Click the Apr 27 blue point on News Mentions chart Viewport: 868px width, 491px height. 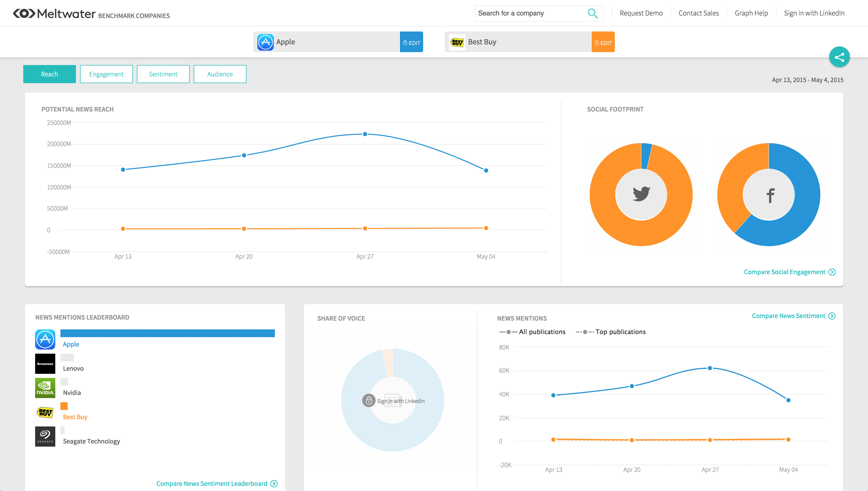point(710,368)
